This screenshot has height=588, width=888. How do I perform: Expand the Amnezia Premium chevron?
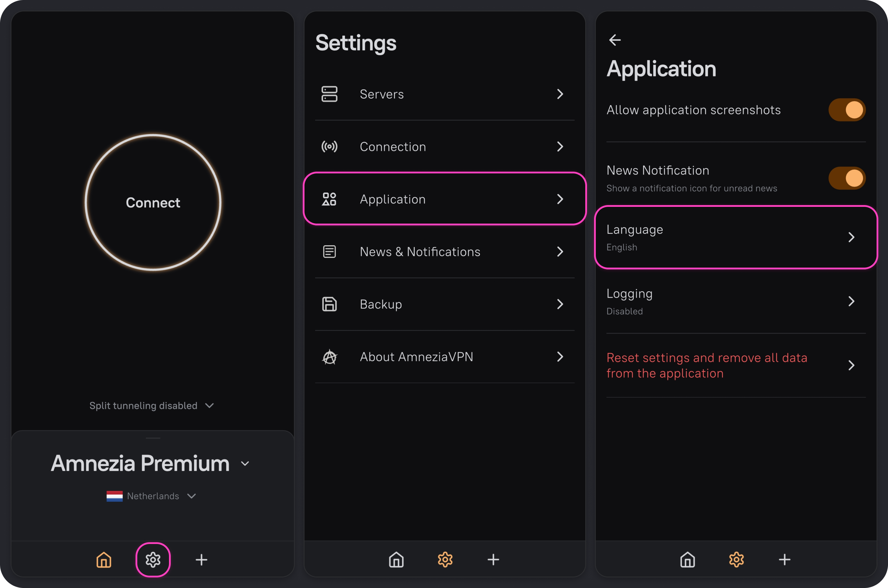coord(245,464)
